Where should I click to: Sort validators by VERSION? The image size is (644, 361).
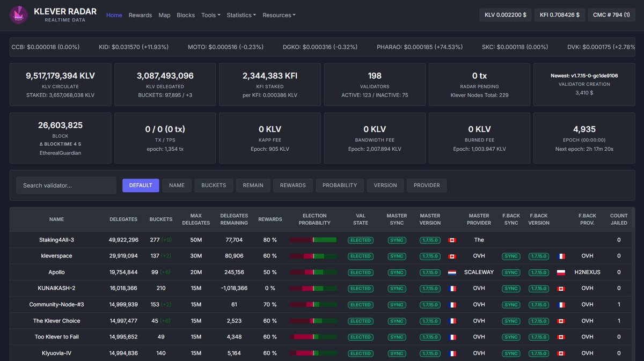coord(385,185)
